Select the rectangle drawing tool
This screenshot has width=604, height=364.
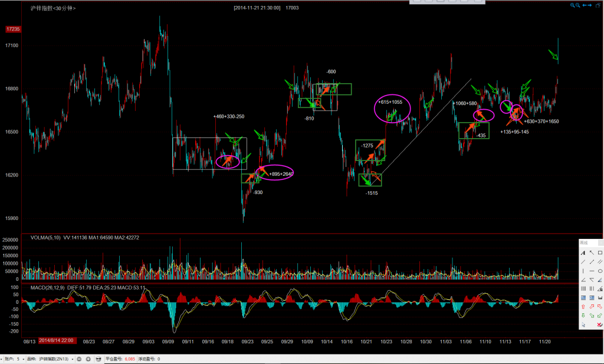point(600,252)
